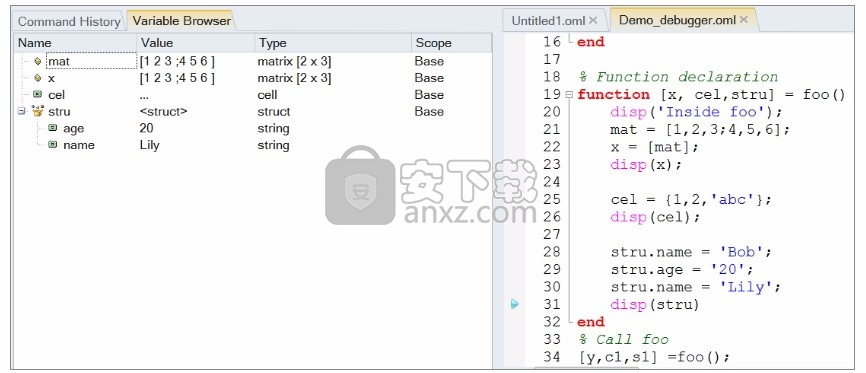Click the debug arrow at line 31

pyautogui.click(x=515, y=304)
